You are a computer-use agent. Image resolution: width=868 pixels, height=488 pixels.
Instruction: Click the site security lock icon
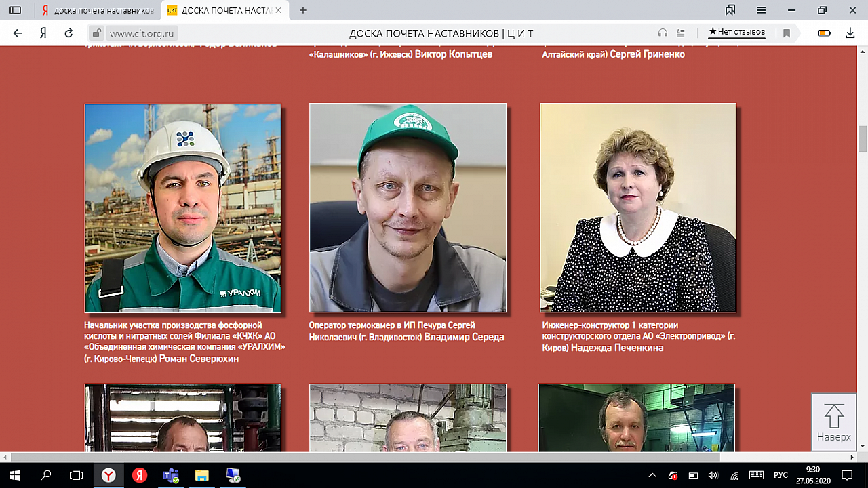(x=97, y=33)
